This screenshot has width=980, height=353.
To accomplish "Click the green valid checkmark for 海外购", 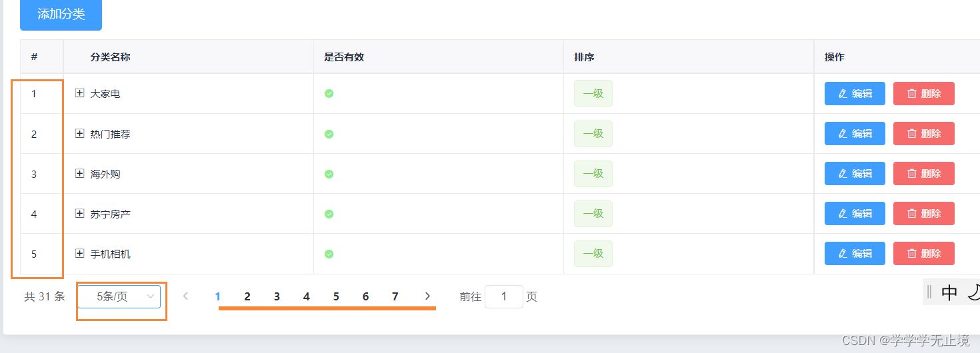I will coord(329,174).
